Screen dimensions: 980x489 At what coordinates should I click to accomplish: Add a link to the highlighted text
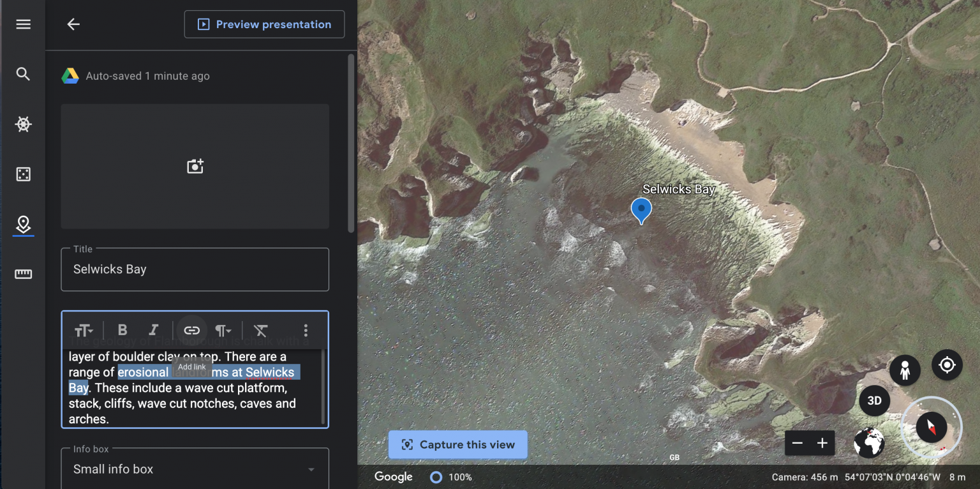click(191, 329)
